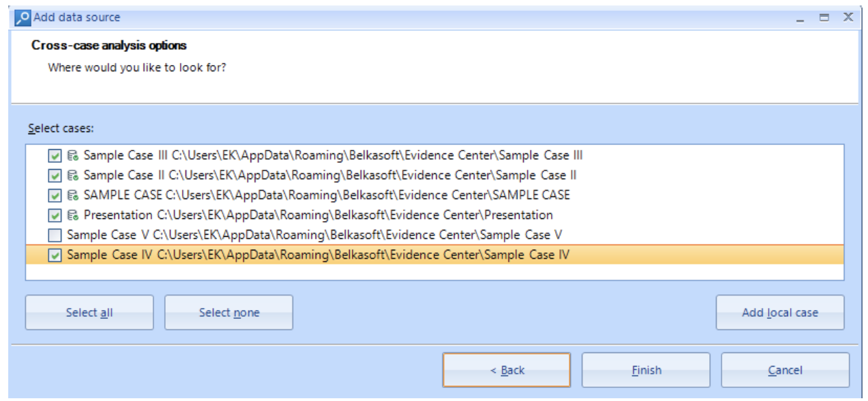The width and height of the screenshot is (868, 401).
Task: Click the database icon beside Presentation
Action: pos(72,215)
